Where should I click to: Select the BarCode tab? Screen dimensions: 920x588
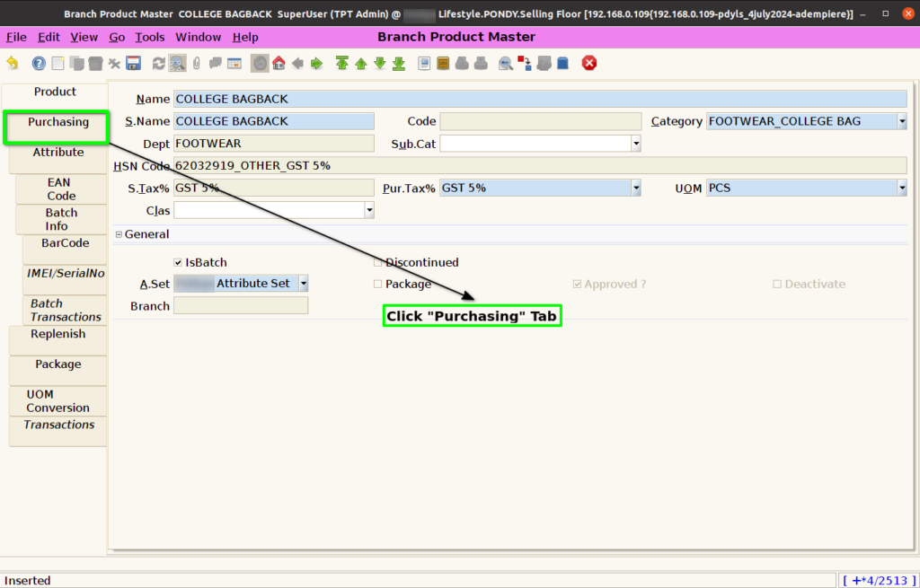tap(65, 250)
